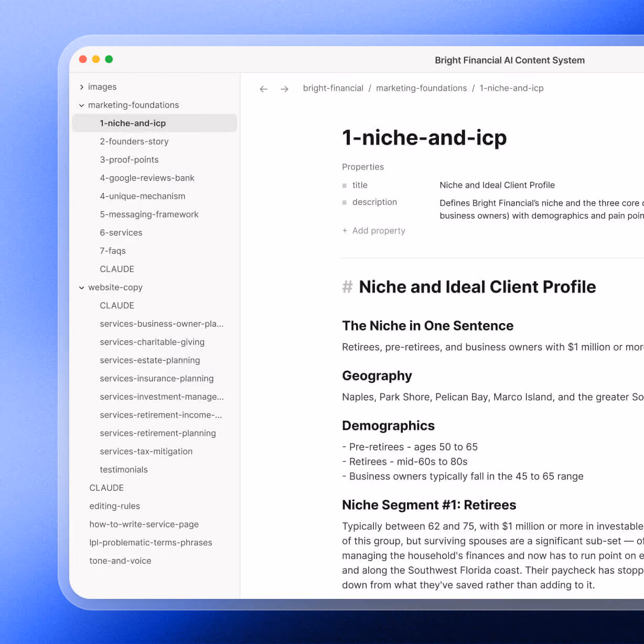Click the Niche and Ideal Client Profile heading
The height and width of the screenshot is (644, 644).
click(477, 287)
